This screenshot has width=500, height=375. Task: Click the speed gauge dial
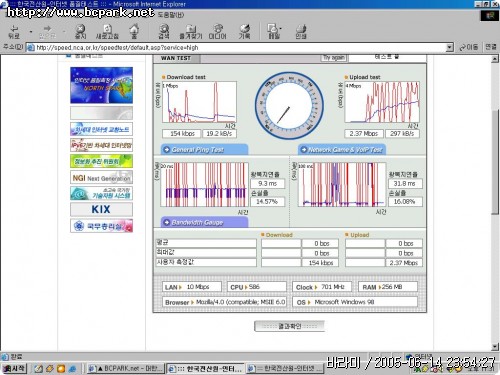click(289, 106)
